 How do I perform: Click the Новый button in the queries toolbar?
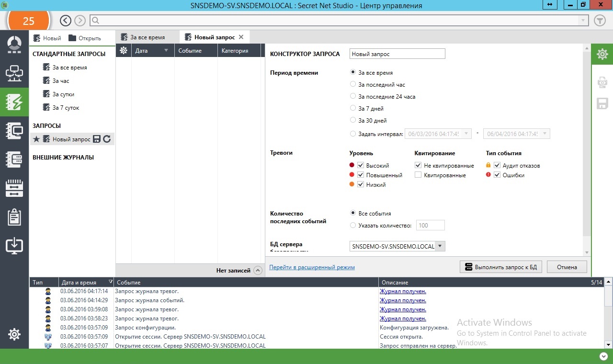tap(47, 38)
